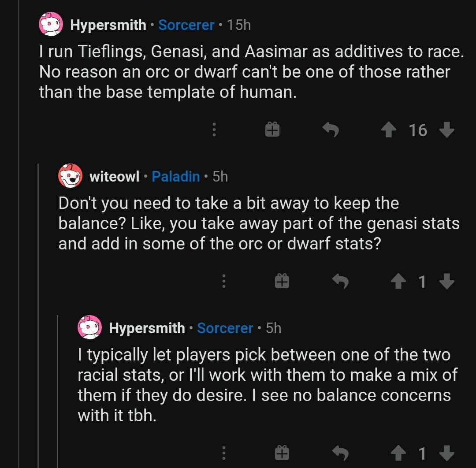The width and height of the screenshot is (476, 468).
Task: Upvote witeowl's balance comment
Action: pyautogui.click(x=398, y=281)
